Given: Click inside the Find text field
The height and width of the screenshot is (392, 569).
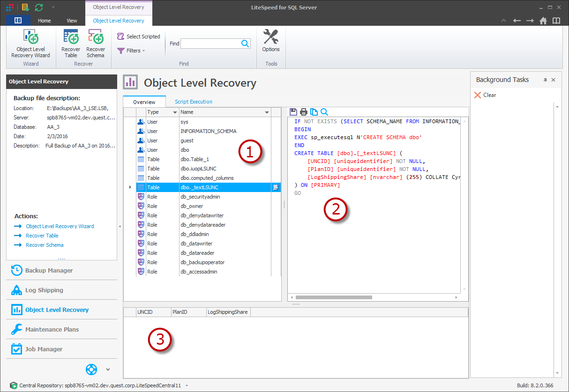Looking at the screenshot, I should 210,44.
